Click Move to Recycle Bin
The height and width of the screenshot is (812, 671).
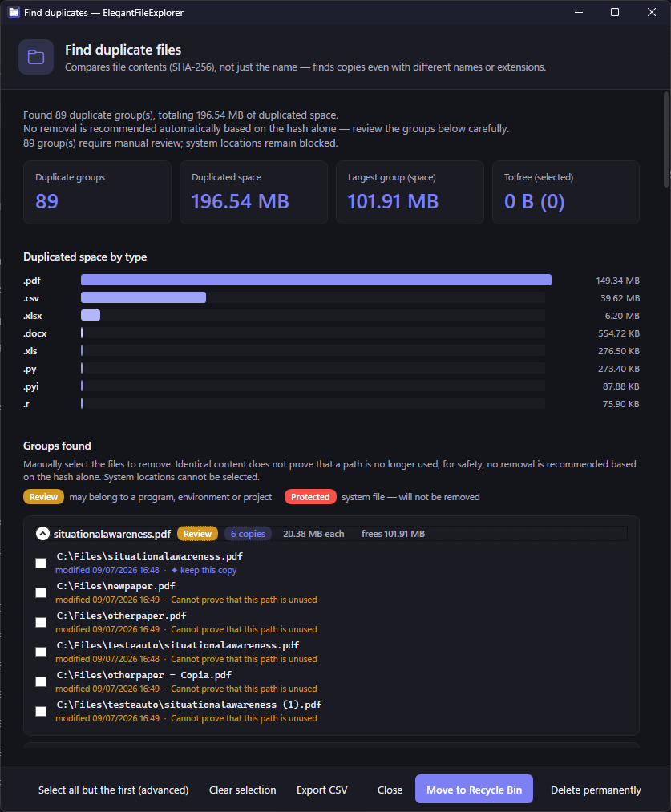474,790
